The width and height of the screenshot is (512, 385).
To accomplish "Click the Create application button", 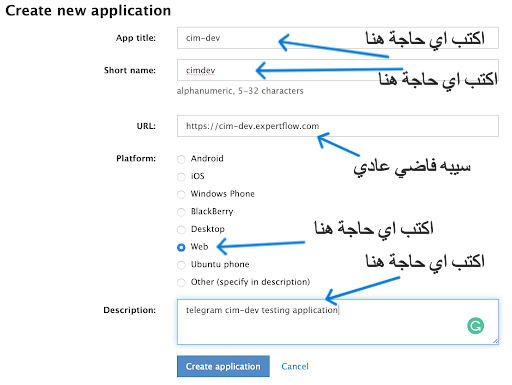I will point(223,366).
